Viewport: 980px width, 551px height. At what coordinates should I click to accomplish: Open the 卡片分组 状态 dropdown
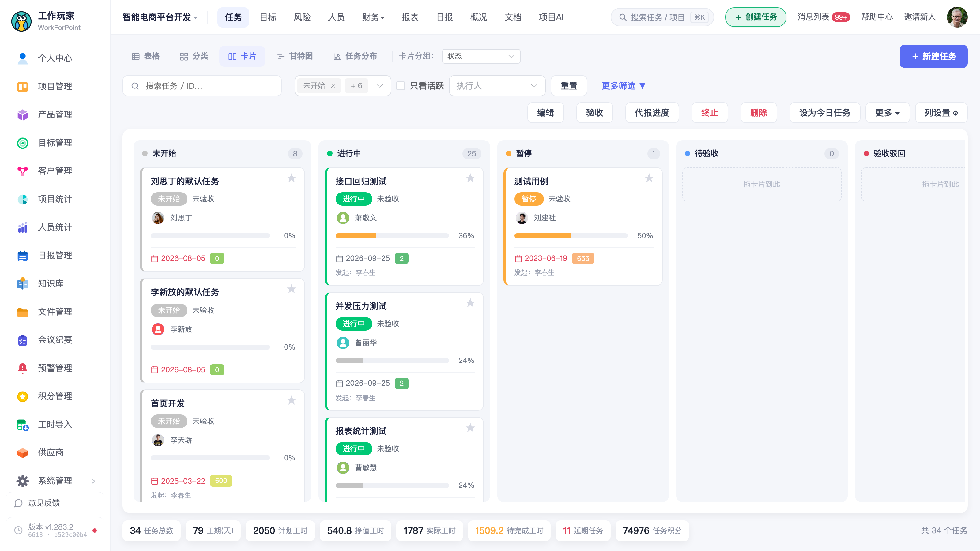click(481, 56)
